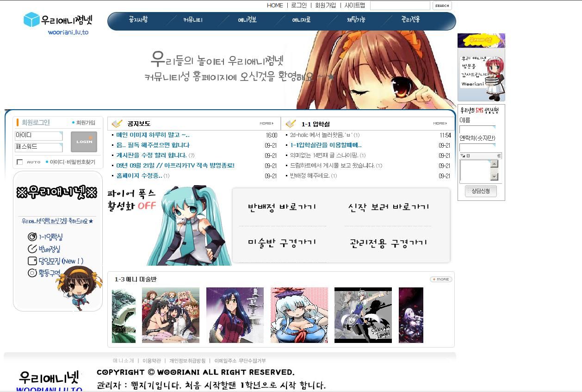Viewport: 582px width, 392px height.
Task: Open post 2d-holic 에서 놀러왔음
Action: (322, 135)
